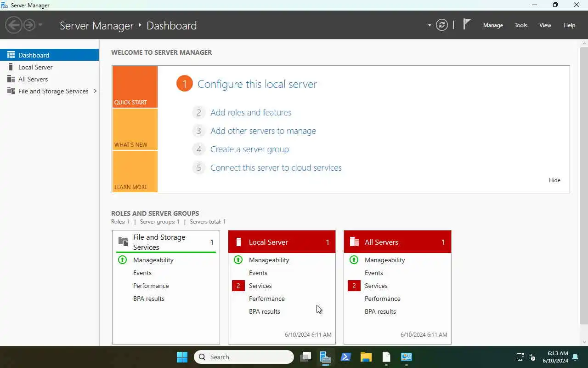Click the back navigation arrow
The width and height of the screenshot is (588, 368).
click(14, 25)
